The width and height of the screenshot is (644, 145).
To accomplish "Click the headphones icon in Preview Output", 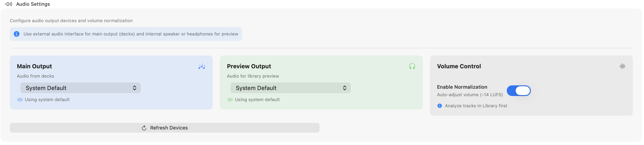I will 412,66.
